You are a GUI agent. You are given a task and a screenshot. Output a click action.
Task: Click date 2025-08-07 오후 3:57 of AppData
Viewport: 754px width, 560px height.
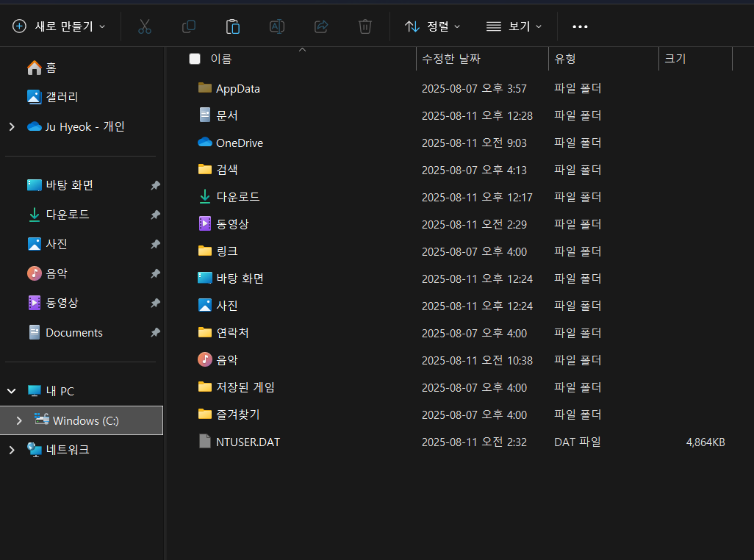click(x=474, y=88)
